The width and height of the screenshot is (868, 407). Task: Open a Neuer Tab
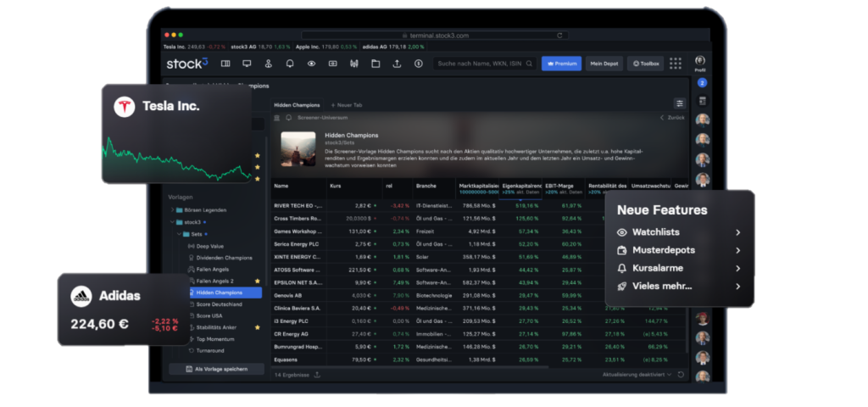pyautogui.click(x=347, y=104)
